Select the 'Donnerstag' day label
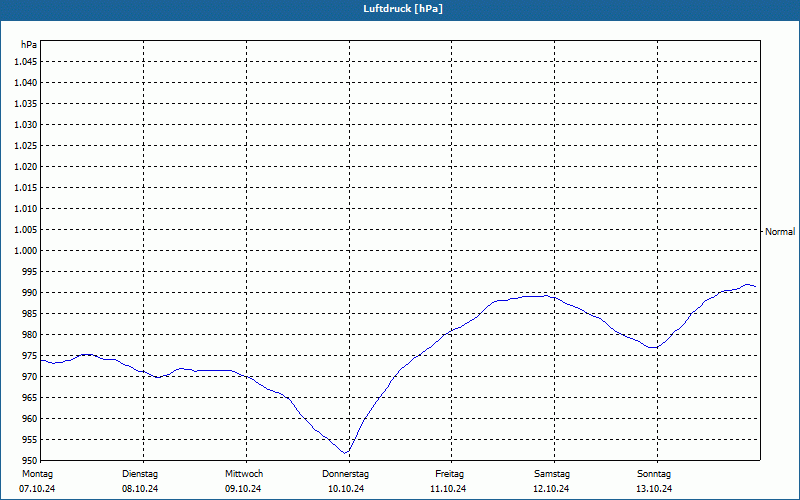The height and width of the screenshot is (500, 800). click(345, 474)
